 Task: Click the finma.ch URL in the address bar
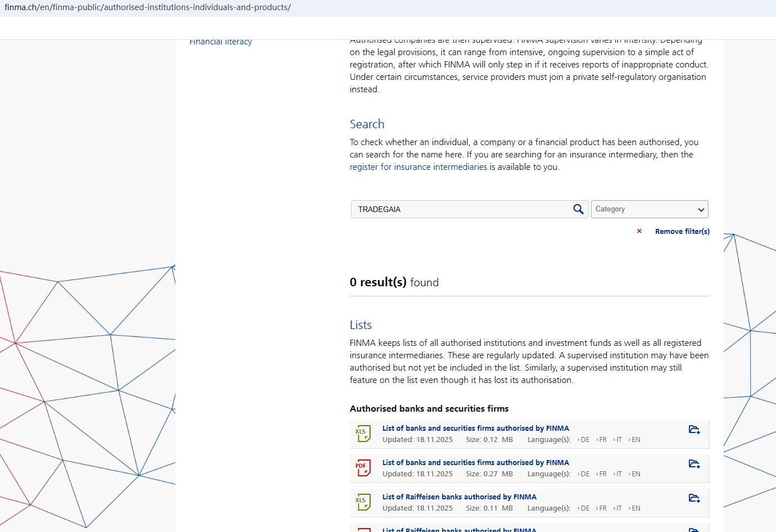[x=147, y=7]
